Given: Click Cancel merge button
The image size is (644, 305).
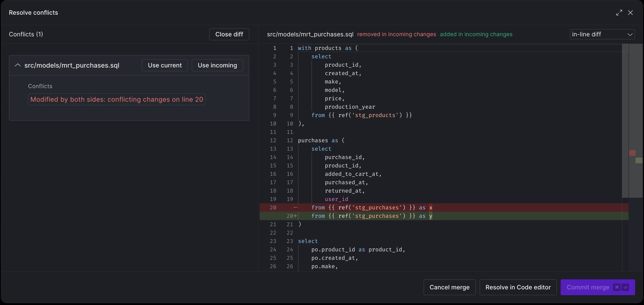Looking at the screenshot, I should tap(449, 287).
